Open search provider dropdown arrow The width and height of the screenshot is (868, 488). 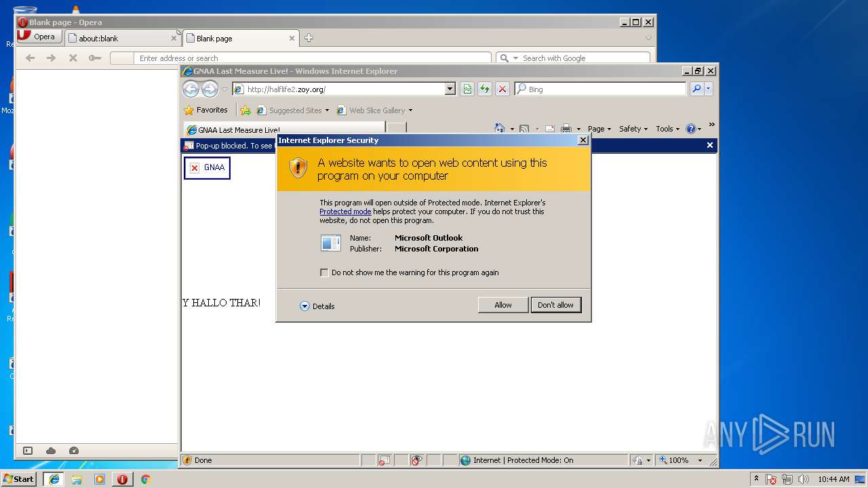(709, 89)
